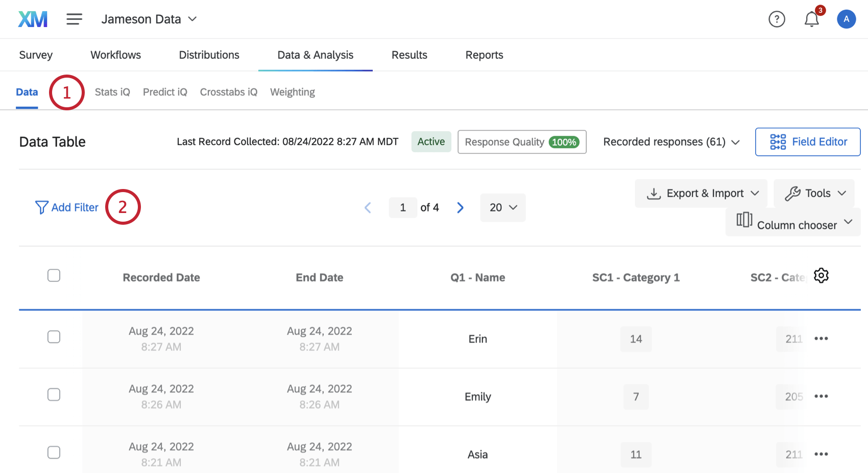Open the Field Editor

[x=808, y=142]
